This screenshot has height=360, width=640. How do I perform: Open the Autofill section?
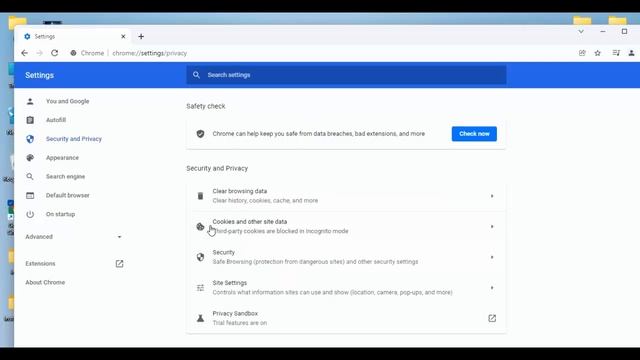[56, 120]
